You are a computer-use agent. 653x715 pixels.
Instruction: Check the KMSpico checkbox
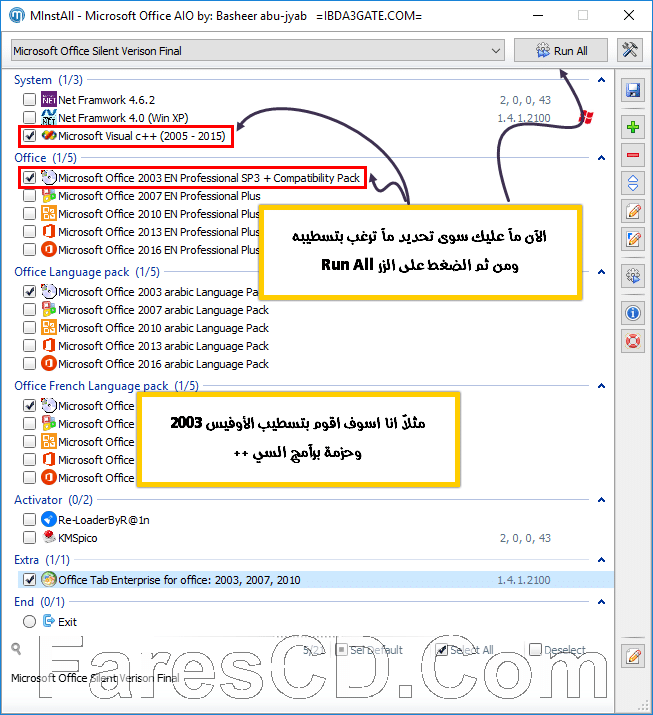pos(29,538)
